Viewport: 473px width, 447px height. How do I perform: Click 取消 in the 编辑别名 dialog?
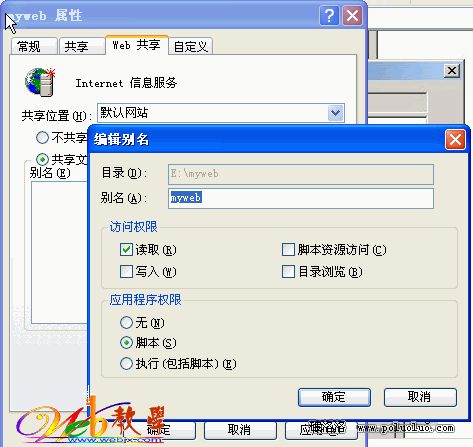pyautogui.click(x=420, y=397)
